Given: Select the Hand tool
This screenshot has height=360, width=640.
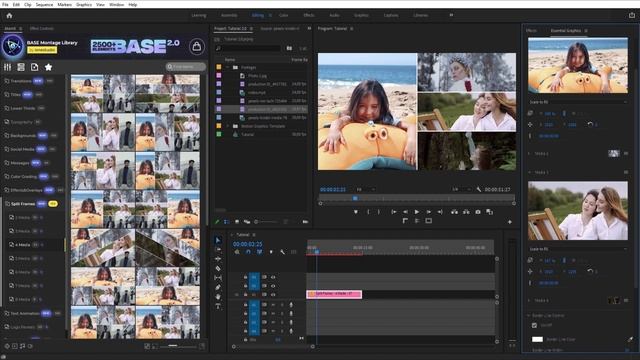Looking at the screenshot, I should coord(218,297).
